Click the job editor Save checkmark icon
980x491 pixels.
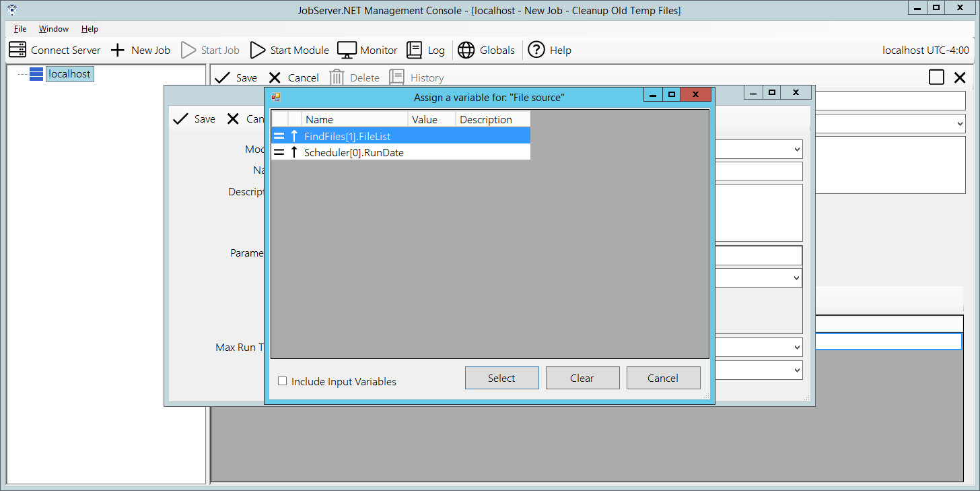point(222,77)
